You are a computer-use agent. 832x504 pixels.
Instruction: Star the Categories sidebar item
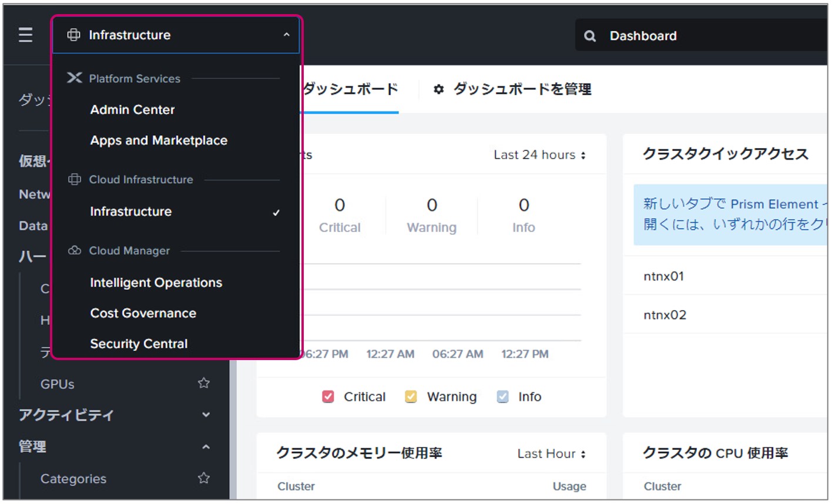(x=204, y=478)
